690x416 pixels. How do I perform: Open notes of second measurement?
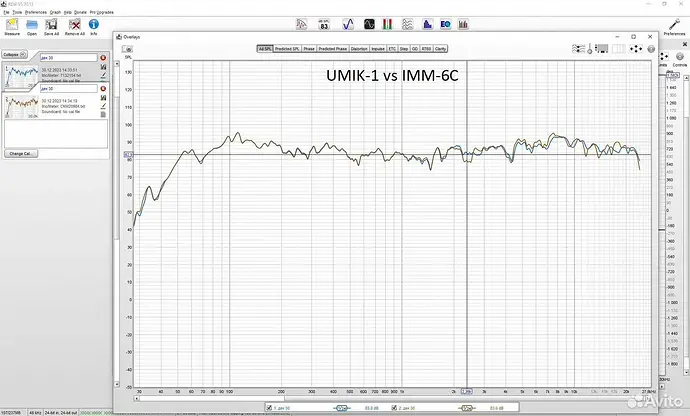pos(103,114)
